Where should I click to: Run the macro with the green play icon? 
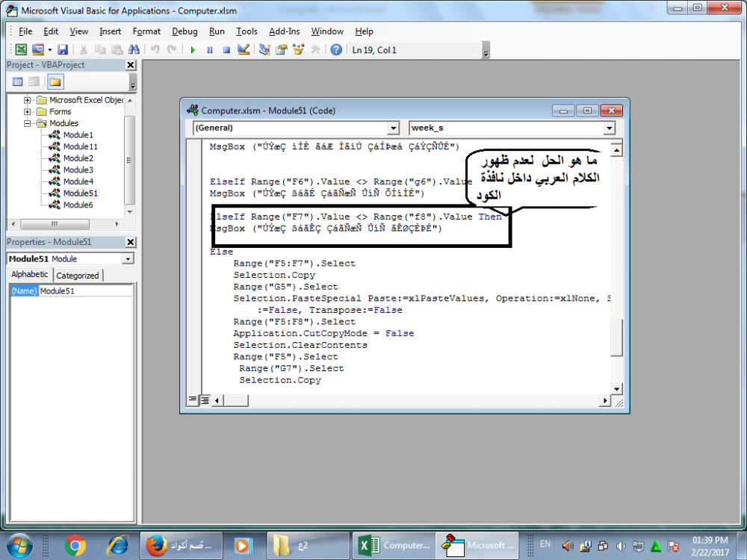[193, 49]
